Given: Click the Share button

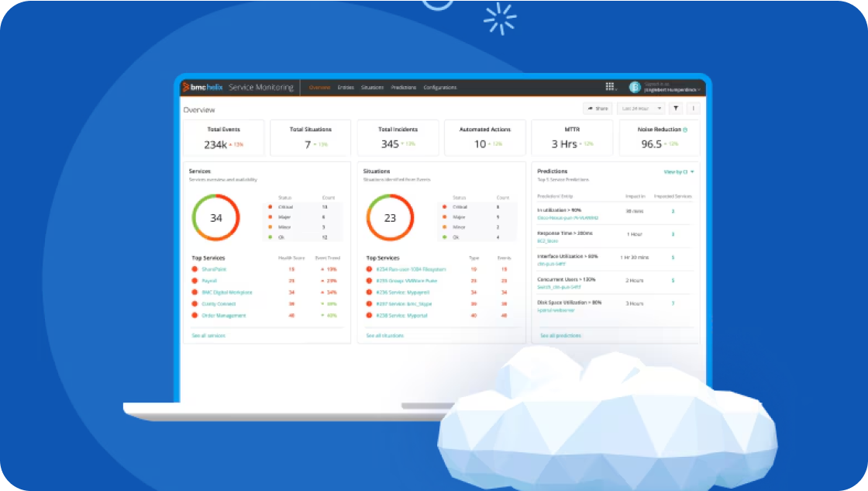Looking at the screenshot, I should coord(598,109).
